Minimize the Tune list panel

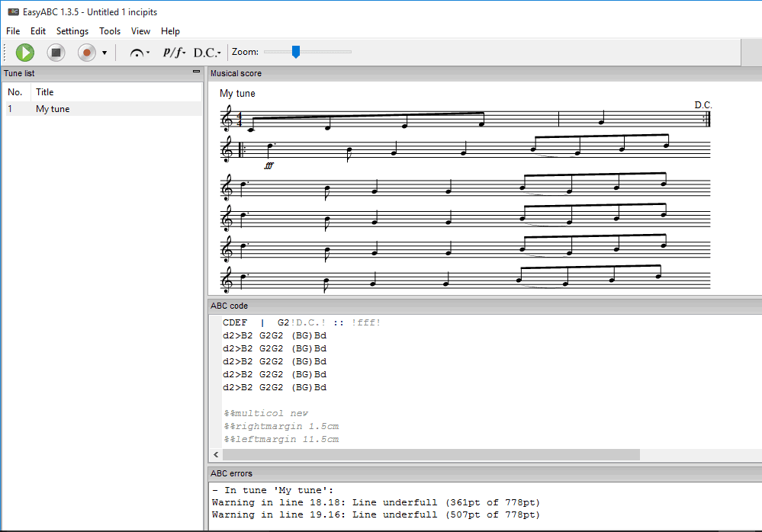196,72
